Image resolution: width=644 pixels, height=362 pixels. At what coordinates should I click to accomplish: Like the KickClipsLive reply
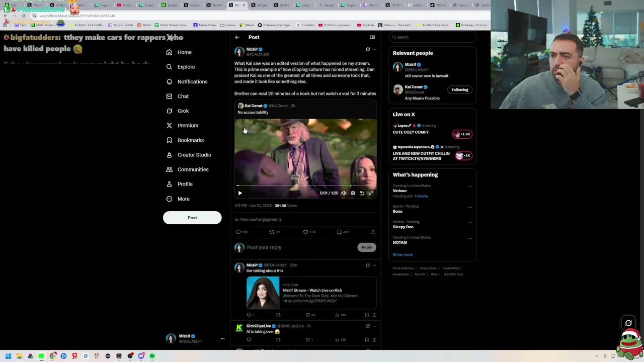(308, 340)
